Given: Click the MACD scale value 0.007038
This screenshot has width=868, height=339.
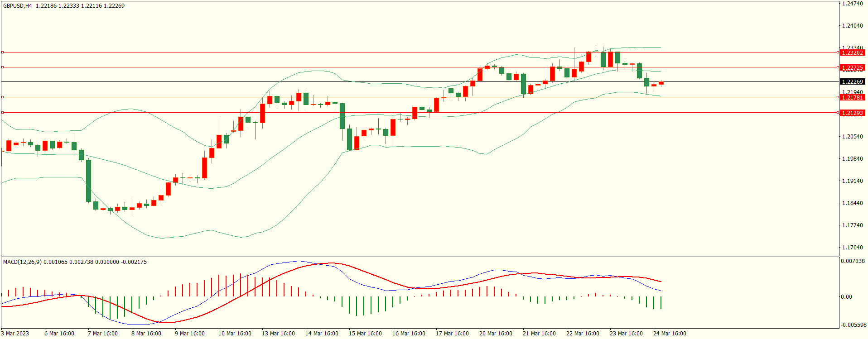Looking at the screenshot, I should (853, 261).
